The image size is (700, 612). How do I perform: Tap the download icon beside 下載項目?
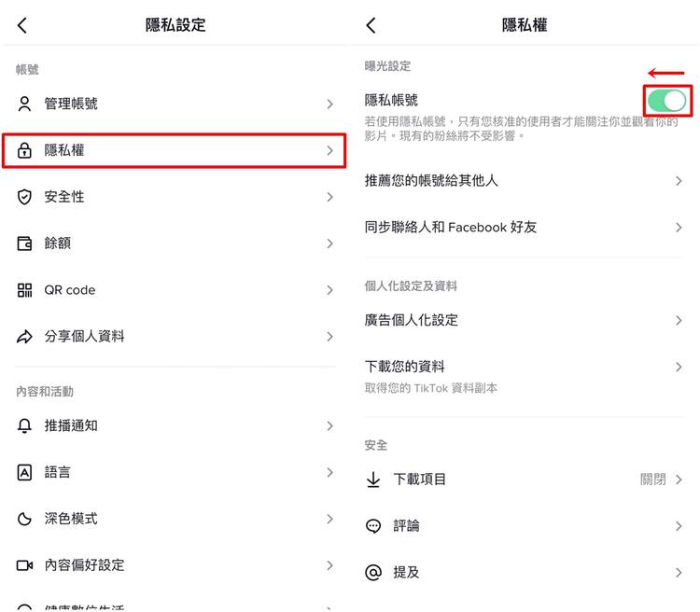point(373,480)
